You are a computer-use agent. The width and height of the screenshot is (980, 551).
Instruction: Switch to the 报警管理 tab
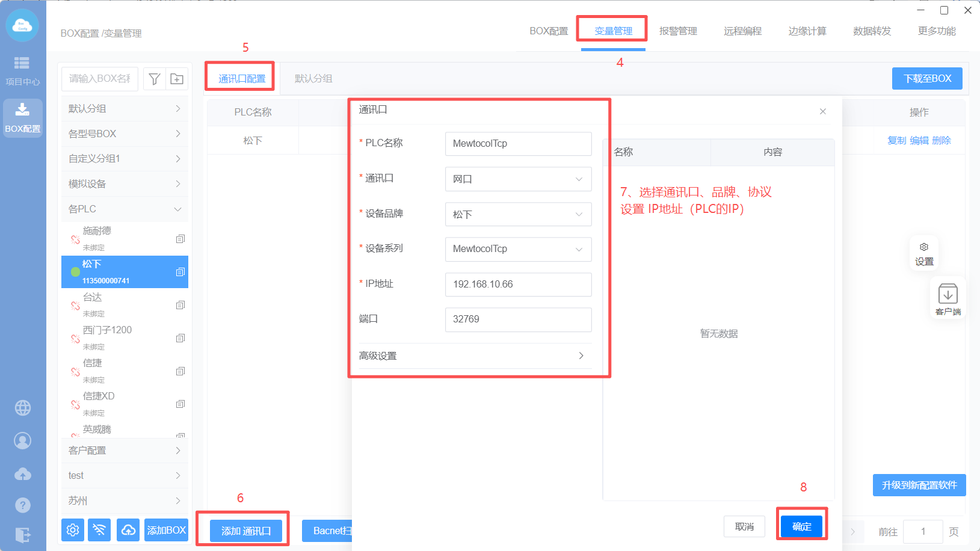(x=678, y=31)
